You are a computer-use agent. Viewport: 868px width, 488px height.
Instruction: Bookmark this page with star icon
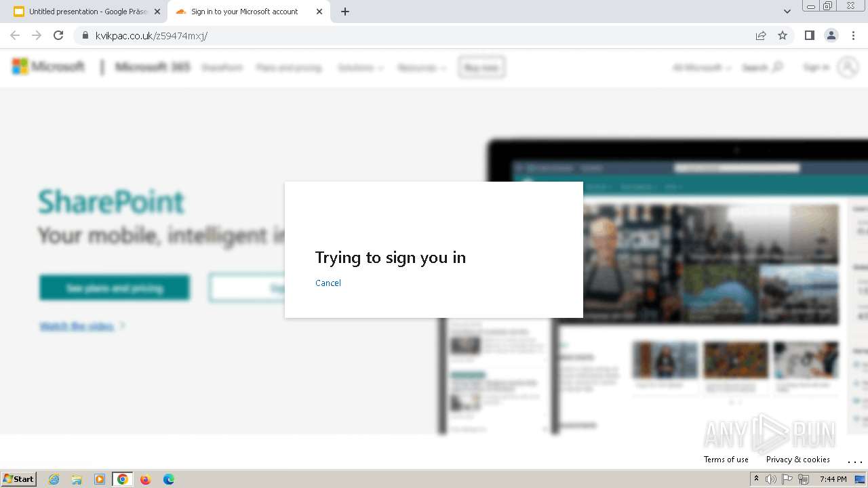[783, 35]
